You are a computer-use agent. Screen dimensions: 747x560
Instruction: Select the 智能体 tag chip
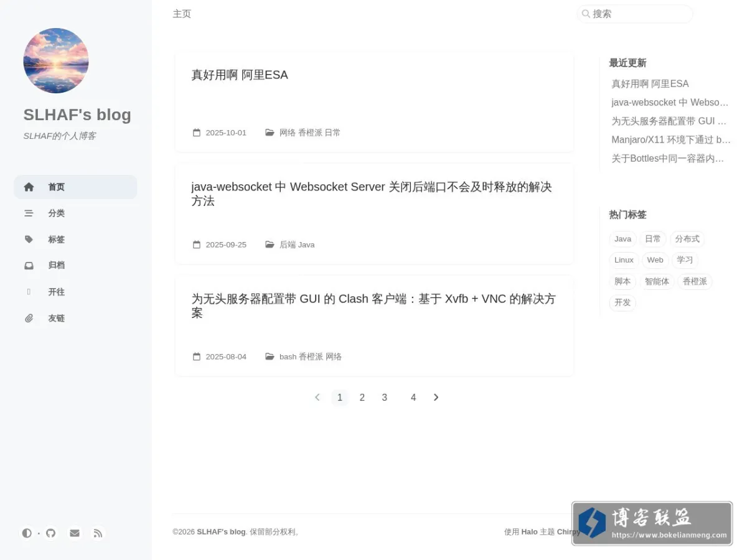click(657, 281)
